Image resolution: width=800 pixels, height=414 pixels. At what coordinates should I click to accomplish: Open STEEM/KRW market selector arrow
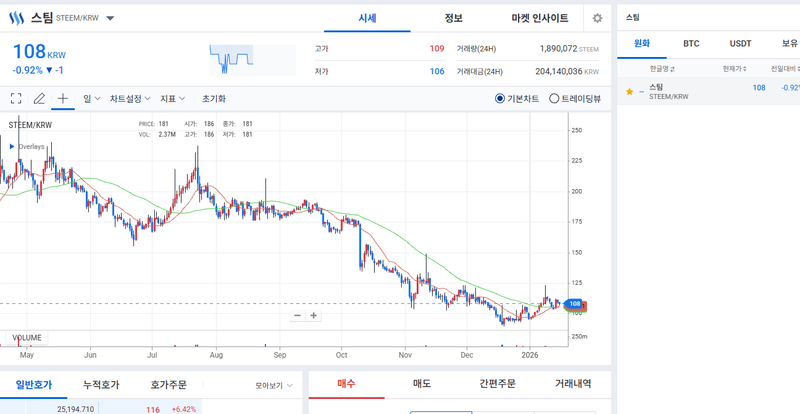pyautogui.click(x=110, y=18)
